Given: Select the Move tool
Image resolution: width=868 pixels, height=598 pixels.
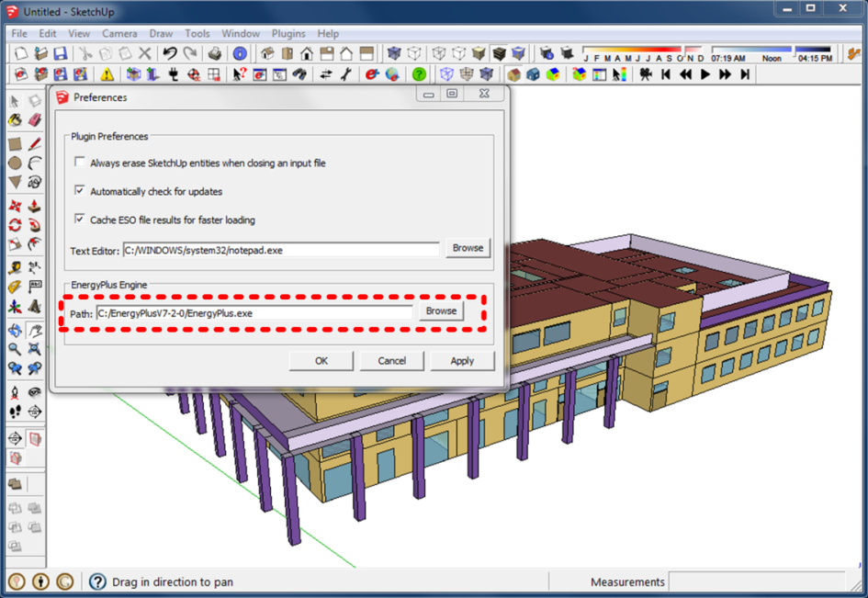Looking at the screenshot, I should [15, 206].
